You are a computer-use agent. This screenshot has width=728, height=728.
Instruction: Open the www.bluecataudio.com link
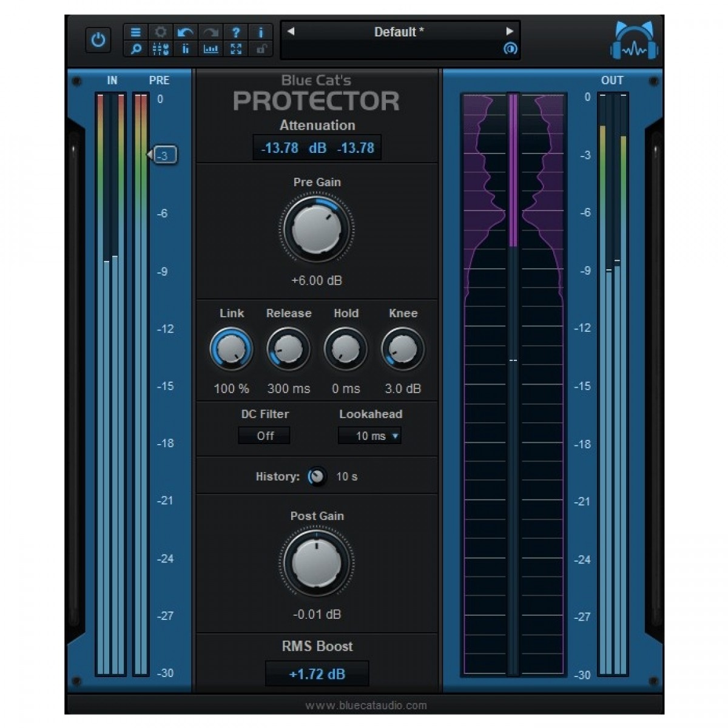[x=366, y=706]
